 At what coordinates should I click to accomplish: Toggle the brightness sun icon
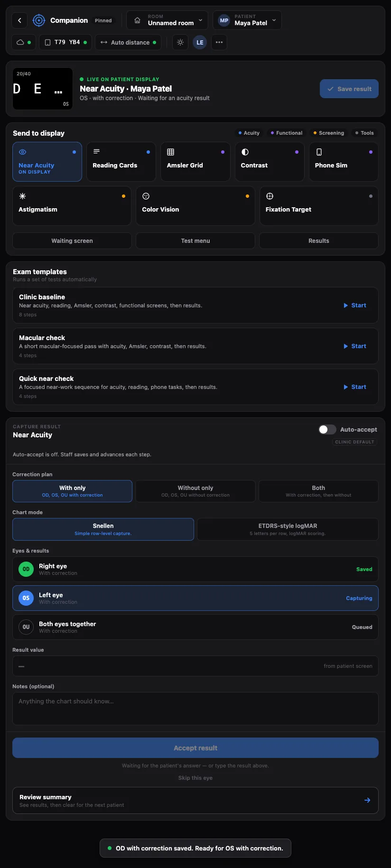pos(180,42)
